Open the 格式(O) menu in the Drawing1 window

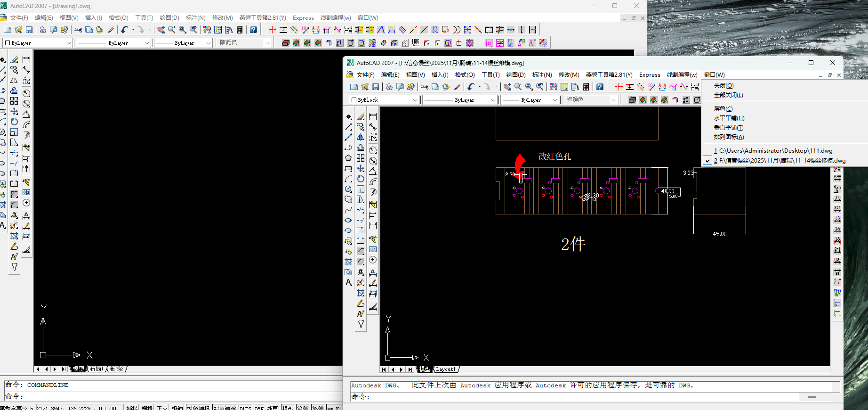coord(119,18)
